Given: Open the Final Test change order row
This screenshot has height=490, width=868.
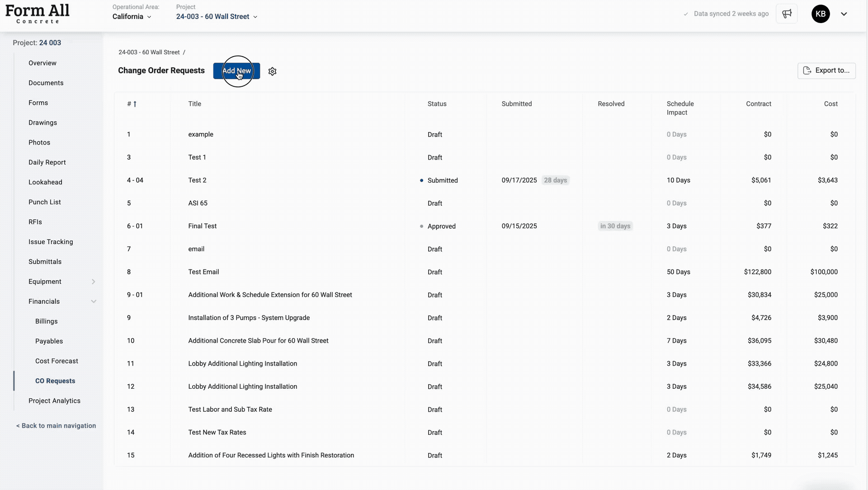Looking at the screenshot, I should point(202,226).
